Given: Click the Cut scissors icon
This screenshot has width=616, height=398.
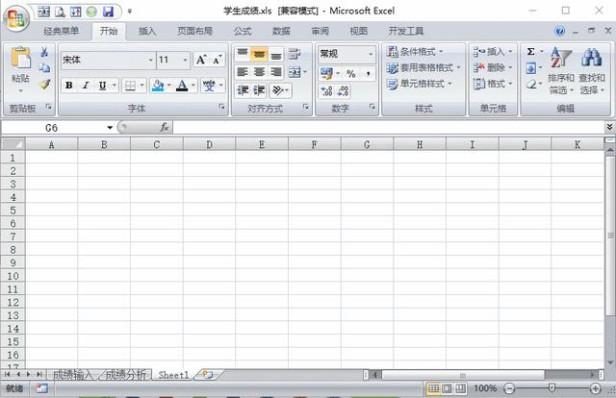Looking at the screenshot, I should tap(44, 52).
